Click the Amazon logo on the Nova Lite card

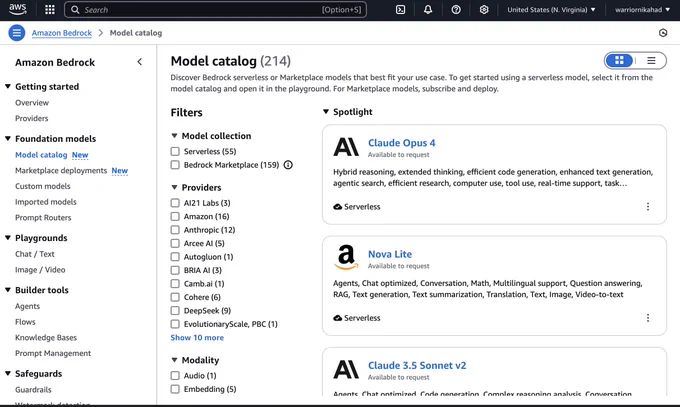click(x=346, y=257)
